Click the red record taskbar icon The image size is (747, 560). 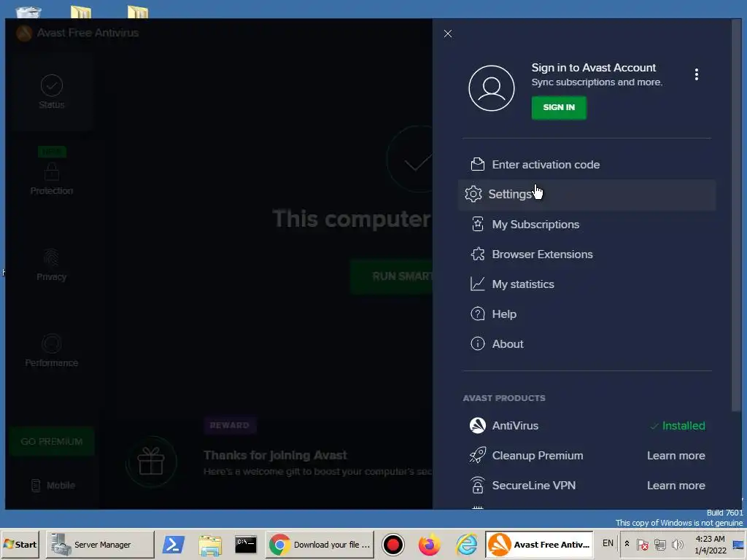393,544
